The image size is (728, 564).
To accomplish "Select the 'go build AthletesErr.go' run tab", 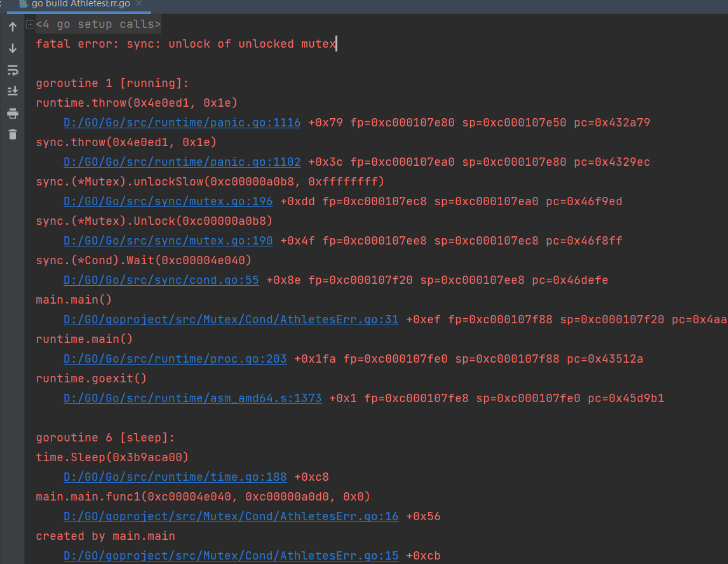I will point(80,4).
